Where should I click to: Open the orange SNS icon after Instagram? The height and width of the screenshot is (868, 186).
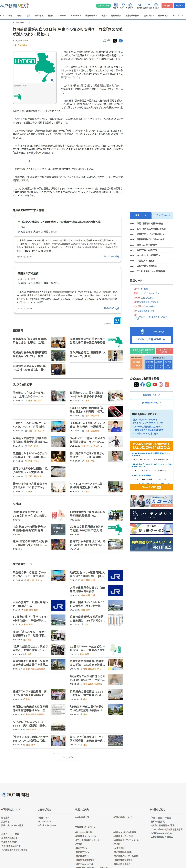click(x=167, y=385)
